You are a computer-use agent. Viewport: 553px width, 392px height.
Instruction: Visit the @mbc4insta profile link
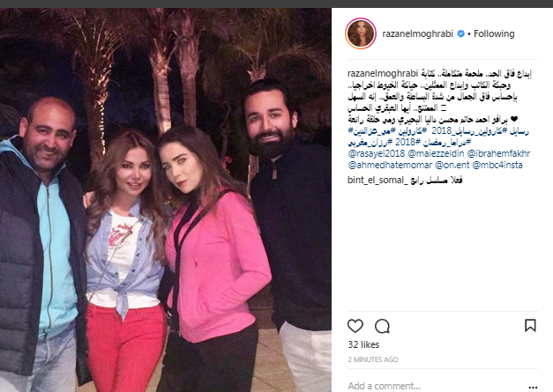pos(497,166)
